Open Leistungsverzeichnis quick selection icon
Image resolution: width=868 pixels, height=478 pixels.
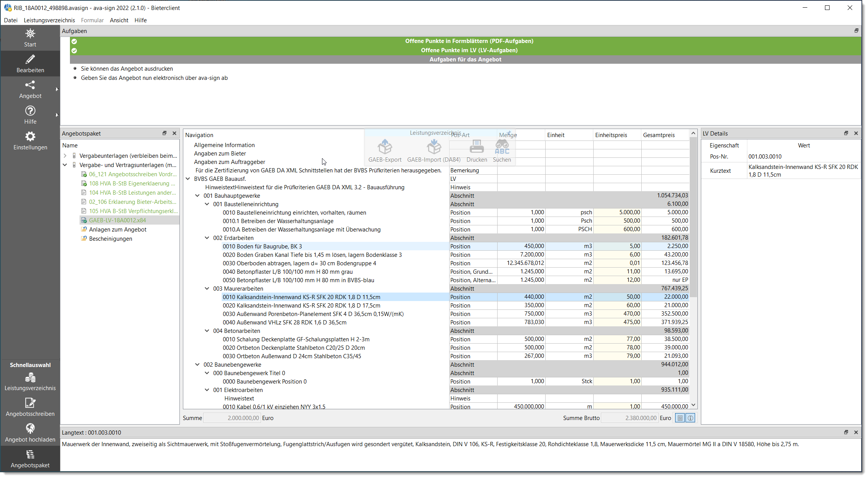tap(30, 378)
